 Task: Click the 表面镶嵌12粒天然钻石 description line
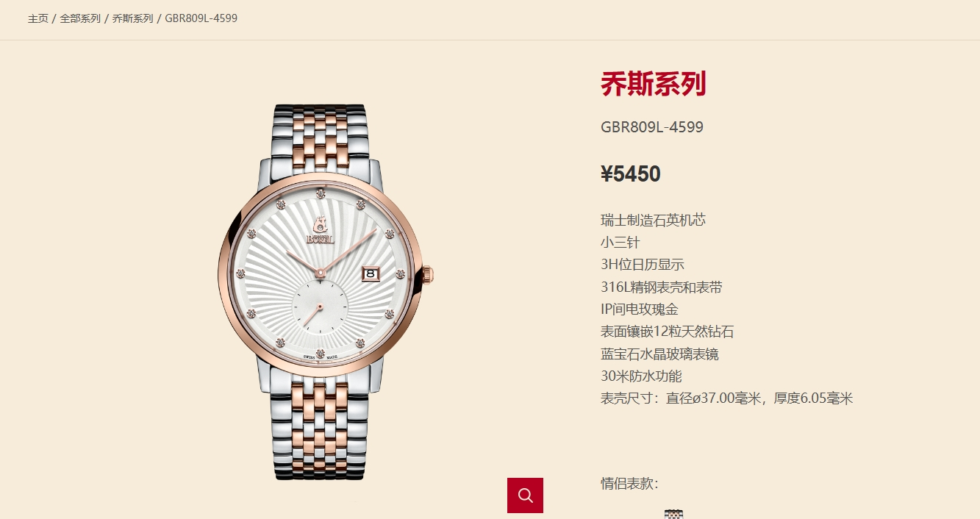pyautogui.click(x=667, y=332)
